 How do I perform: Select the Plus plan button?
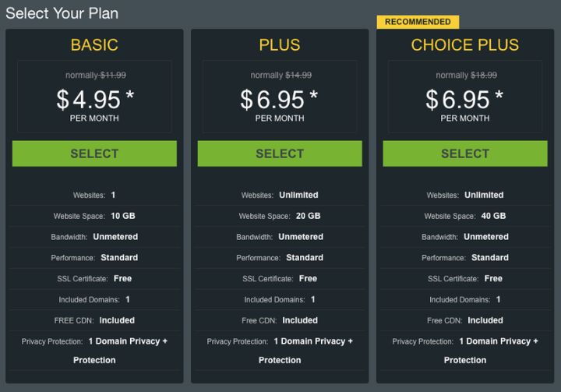pyautogui.click(x=280, y=154)
